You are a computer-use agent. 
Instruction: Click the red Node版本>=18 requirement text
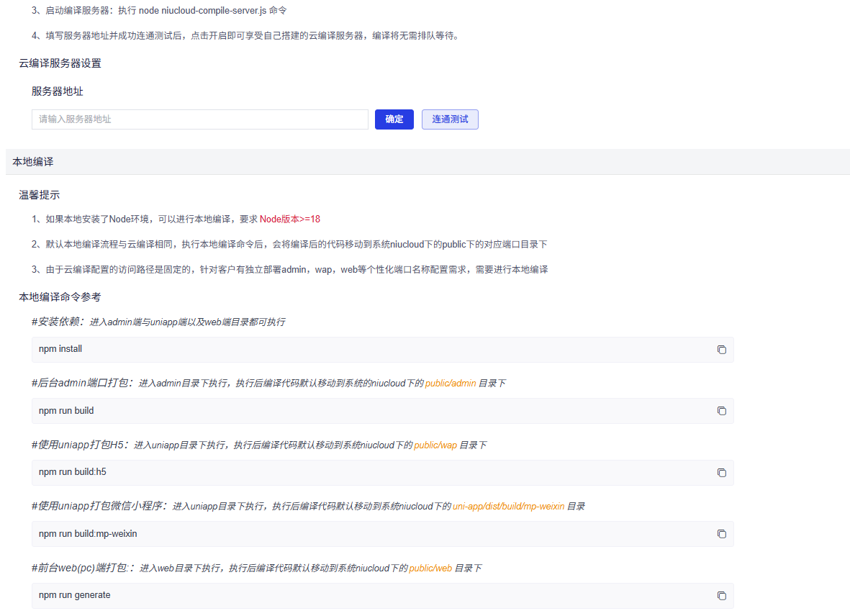[x=289, y=219]
